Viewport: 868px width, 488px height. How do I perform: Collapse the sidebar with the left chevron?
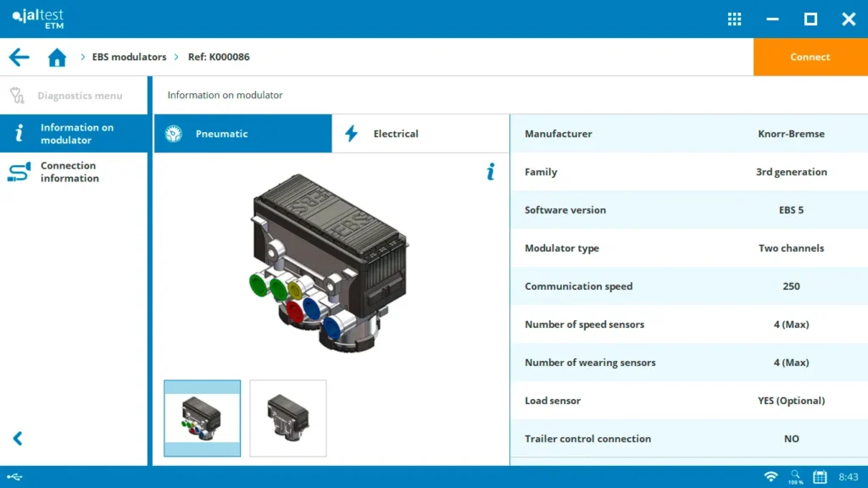18,439
